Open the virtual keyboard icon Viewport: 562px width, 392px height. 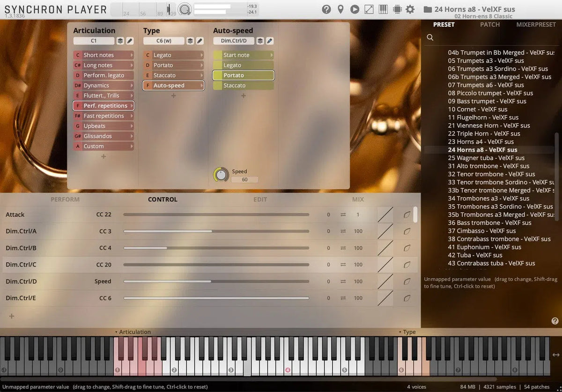tap(383, 9)
